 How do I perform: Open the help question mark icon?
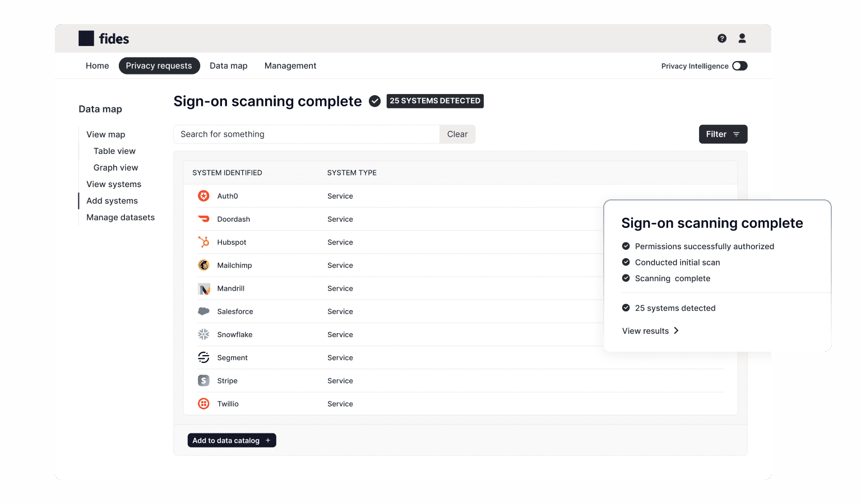pos(722,38)
